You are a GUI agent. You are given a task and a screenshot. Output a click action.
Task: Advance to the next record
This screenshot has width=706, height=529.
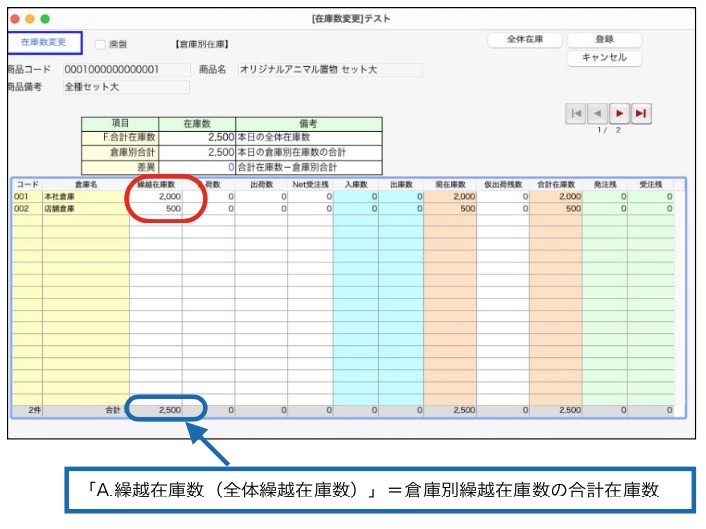619,114
